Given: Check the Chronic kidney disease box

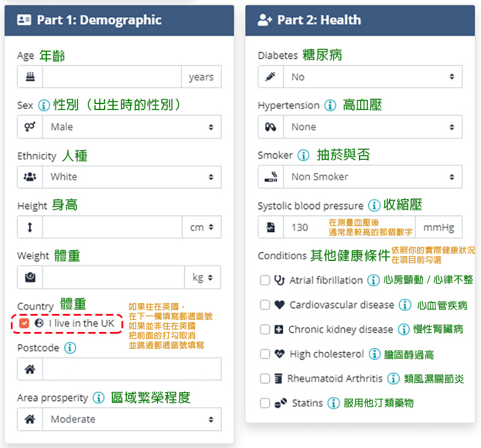Looking at the screenshot, I should point(265,330).
